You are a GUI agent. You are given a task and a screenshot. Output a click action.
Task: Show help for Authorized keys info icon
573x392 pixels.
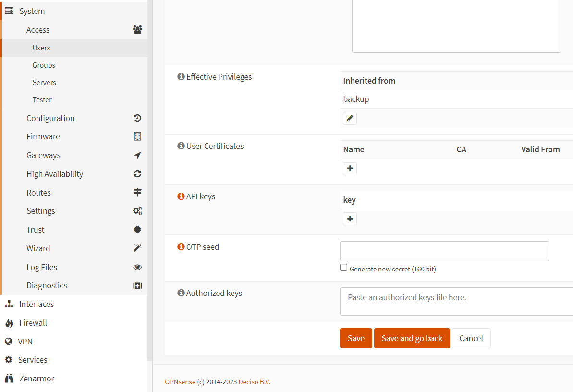point(181,293)
